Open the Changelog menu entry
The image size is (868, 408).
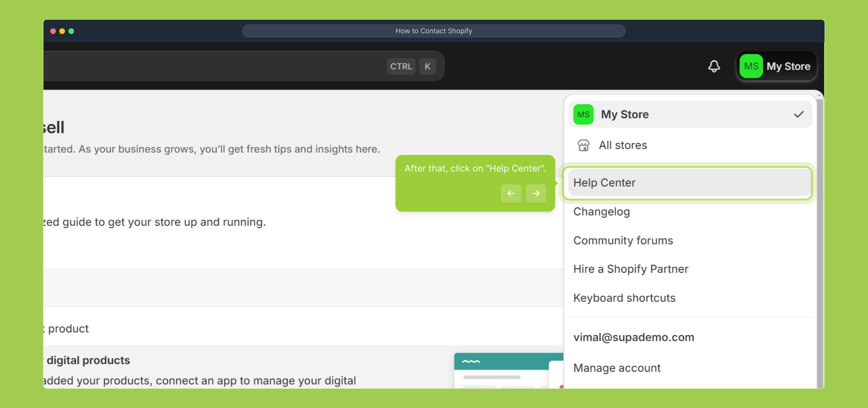coord(601,212)
